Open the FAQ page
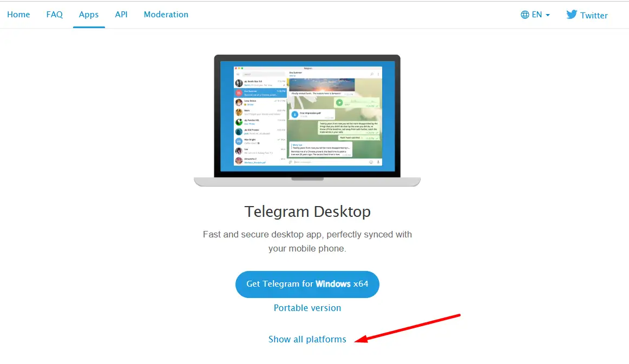Viewport: 629px width, 364px height. click(55, 15)
